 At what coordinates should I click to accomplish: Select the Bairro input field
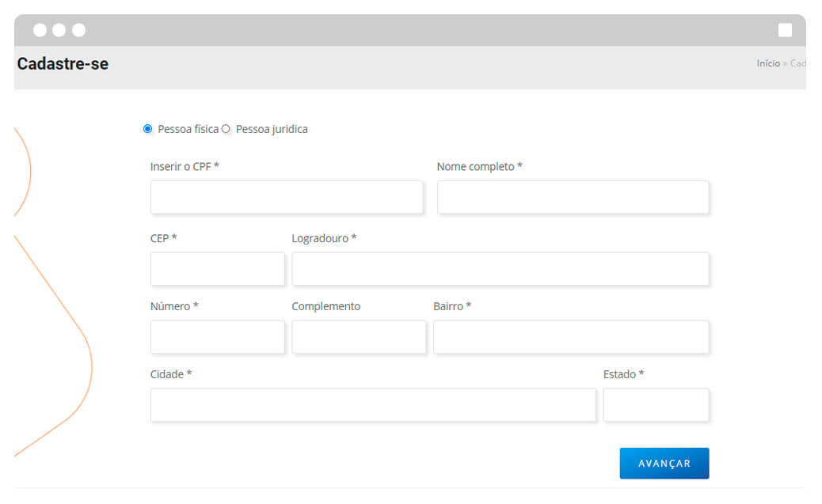570,337
